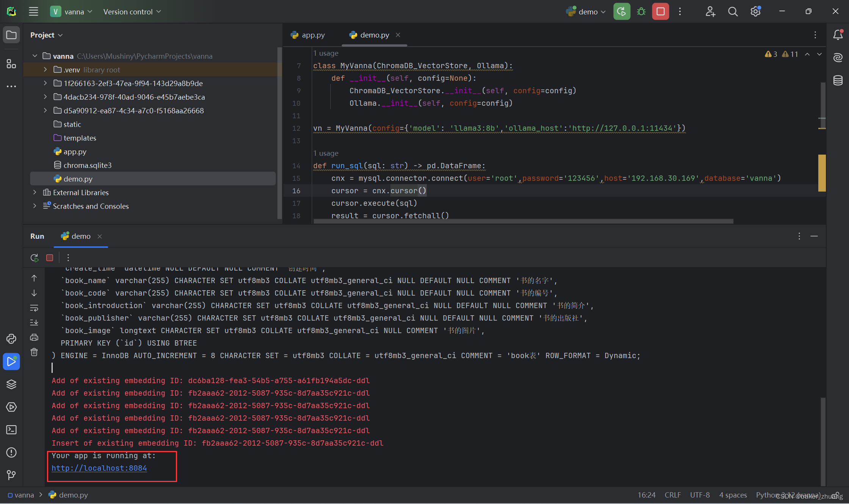Open the Version control menu
Viewport: 849px width, 504px height.
click(132, 12)
